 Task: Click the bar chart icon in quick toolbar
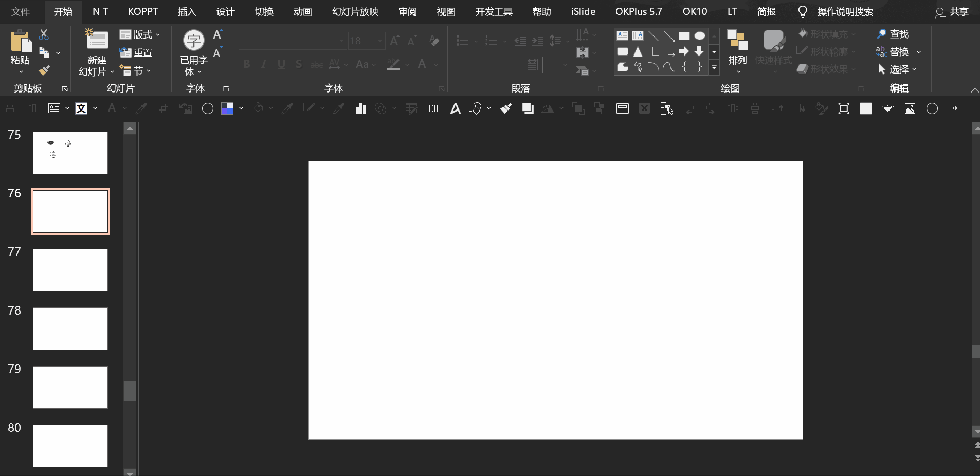(x=361, y=108)
